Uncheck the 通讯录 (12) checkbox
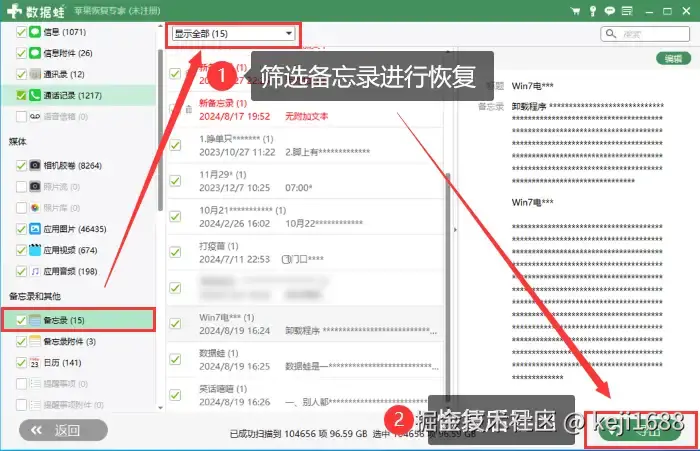Screen dimensions: 700x451 point(21,74)
